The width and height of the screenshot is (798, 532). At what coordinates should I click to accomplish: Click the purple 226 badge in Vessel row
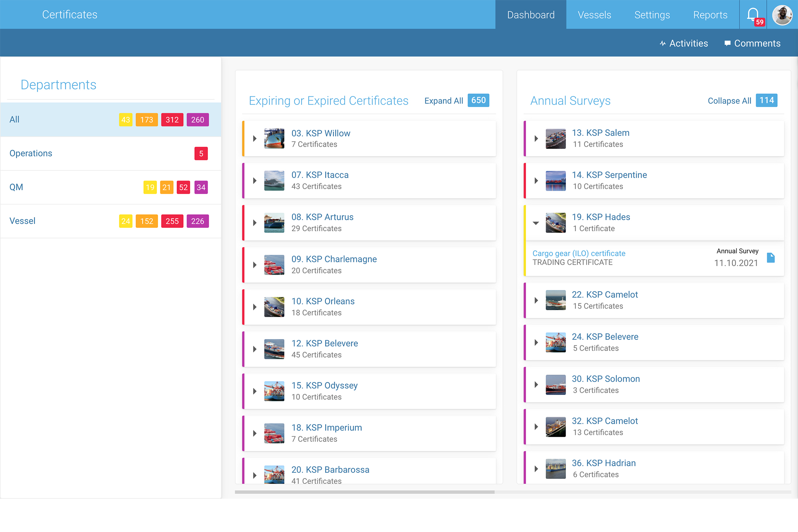(x=198, y=221)
